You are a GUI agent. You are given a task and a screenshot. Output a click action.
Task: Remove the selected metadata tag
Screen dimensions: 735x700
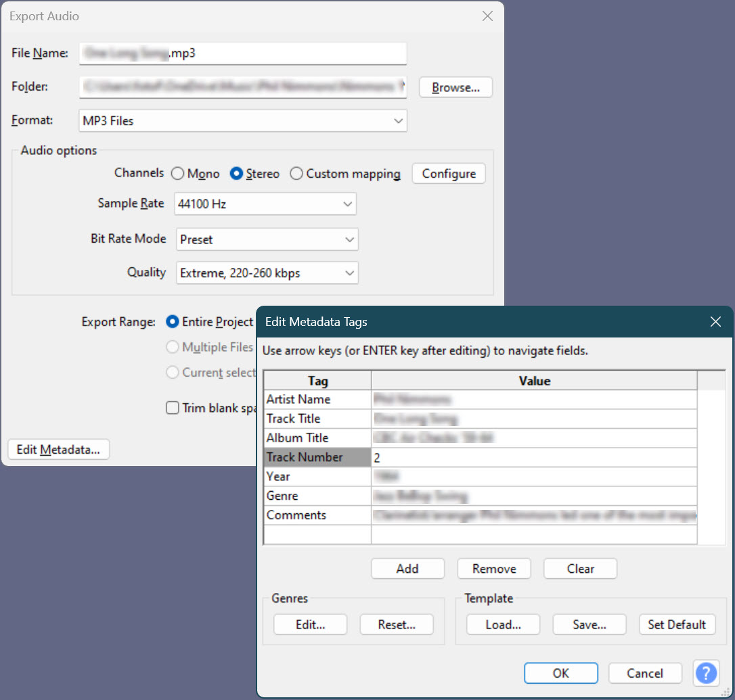coord(494,568)
